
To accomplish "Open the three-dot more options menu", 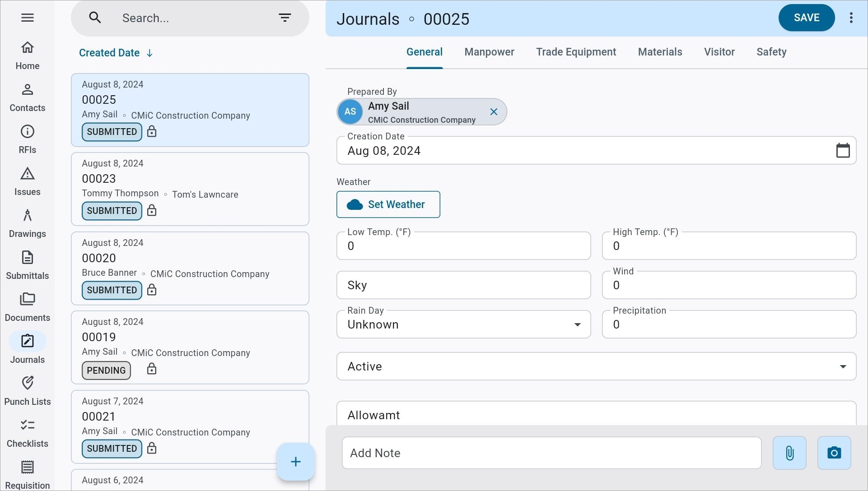I will (x=851, y=18).
